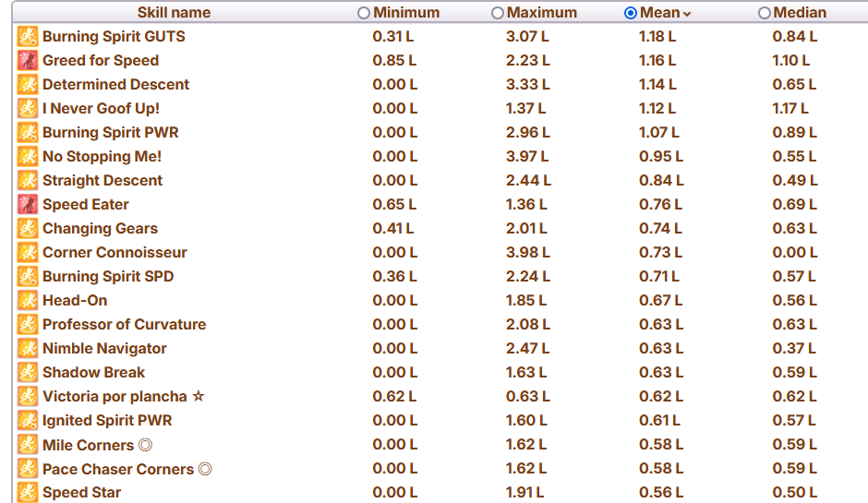The width and height of the screenshot is (868, 503).
Task: Select the Minimum sort radio button
Action: [x=363, y=13]
